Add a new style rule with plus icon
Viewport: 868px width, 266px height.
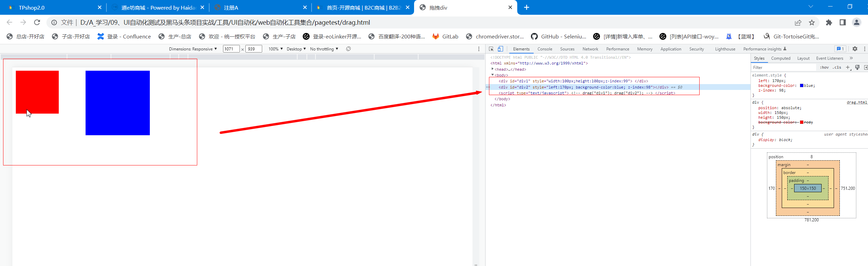[x=848, y=67]
